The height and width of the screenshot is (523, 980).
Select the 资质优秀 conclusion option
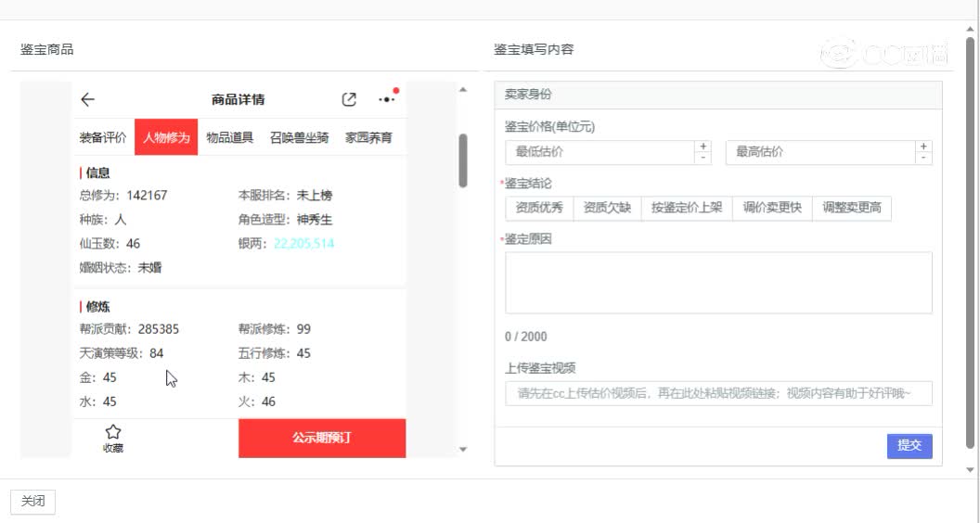point(539,208)
